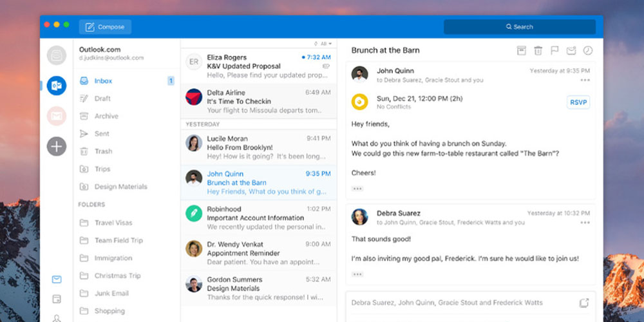Snooze the message with the clock icon
The height and width of the screenshot is (322, 644).
[x=587, y=51]
